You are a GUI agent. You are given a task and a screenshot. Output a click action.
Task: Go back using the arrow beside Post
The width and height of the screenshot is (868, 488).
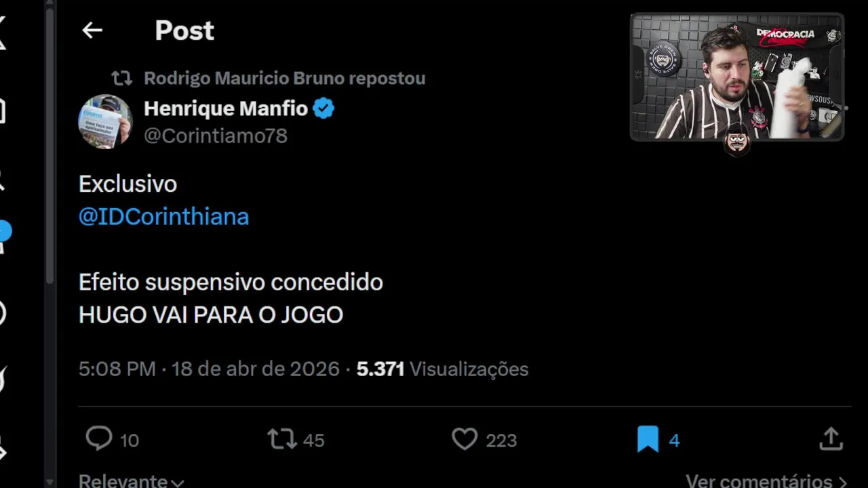[x=92, y=30]
